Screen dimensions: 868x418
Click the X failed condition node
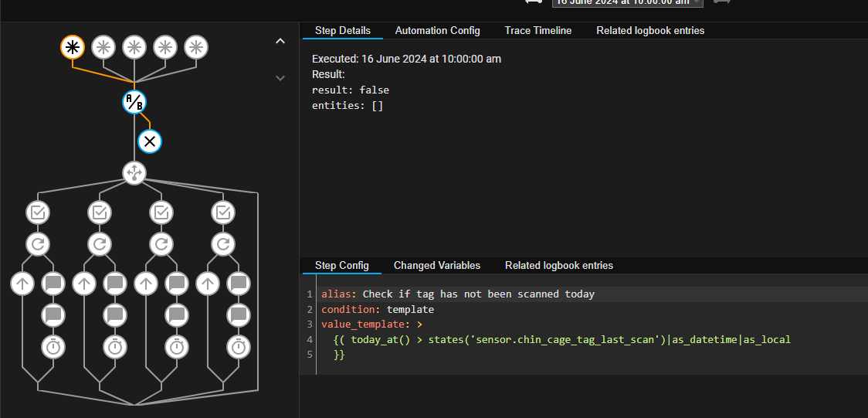(150, 141)
